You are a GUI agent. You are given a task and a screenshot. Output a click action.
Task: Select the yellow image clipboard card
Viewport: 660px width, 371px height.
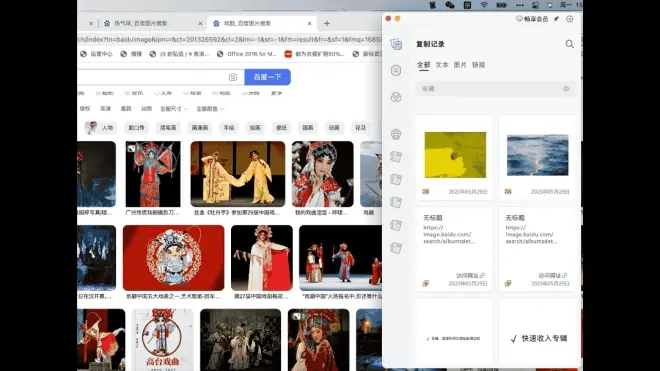point(455,158)
